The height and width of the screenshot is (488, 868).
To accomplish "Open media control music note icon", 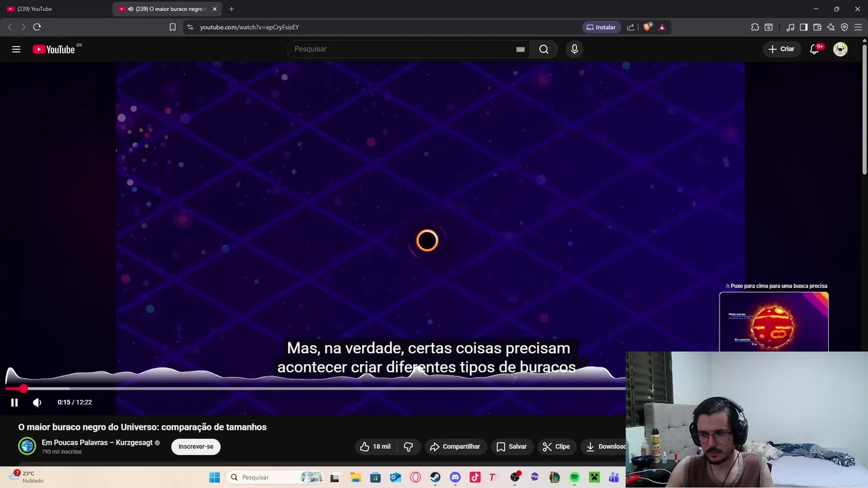I will (790, 27).
